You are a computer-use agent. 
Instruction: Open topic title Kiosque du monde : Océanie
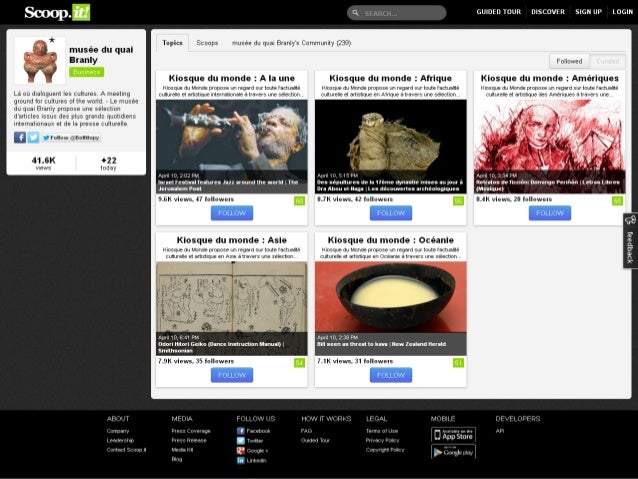pos(391,240)
